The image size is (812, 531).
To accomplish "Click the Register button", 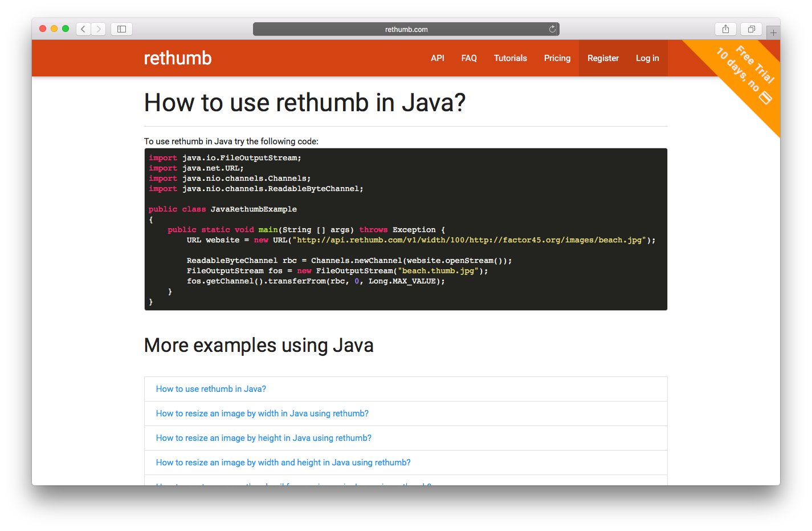I will tap(603, 58).
